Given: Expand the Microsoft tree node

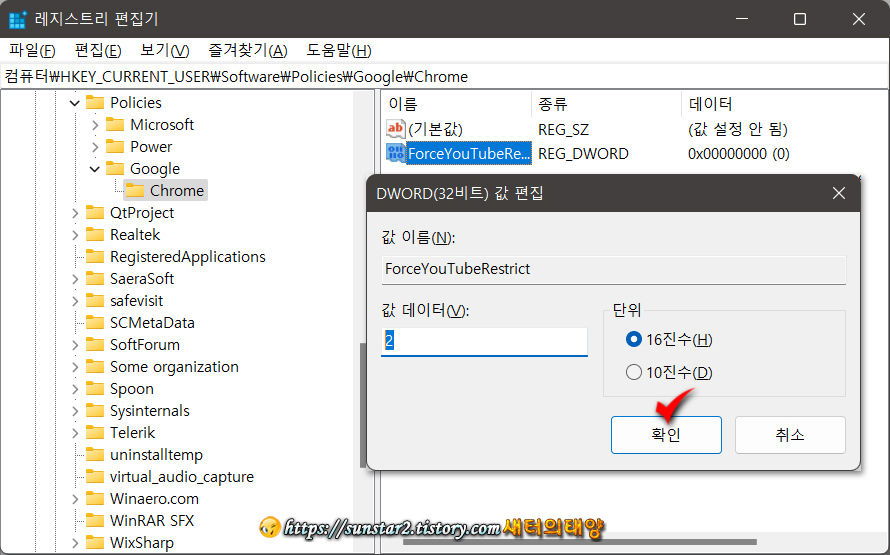Looking at the screenshot, I should click(x=95, y=125).
